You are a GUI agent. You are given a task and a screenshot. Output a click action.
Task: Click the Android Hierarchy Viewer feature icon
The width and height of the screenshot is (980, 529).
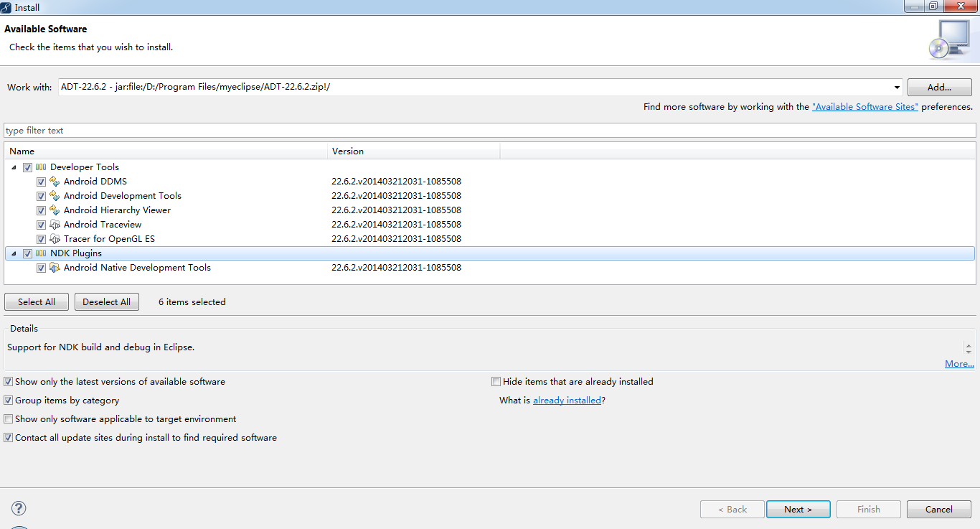tap(55, 210)
